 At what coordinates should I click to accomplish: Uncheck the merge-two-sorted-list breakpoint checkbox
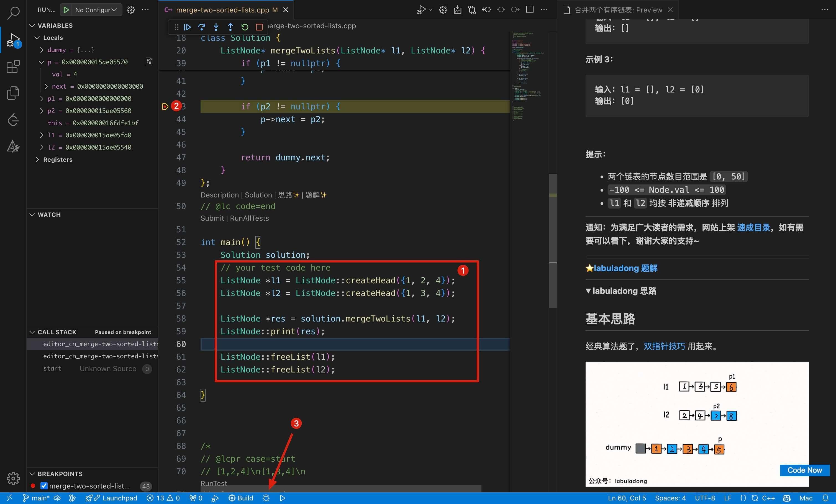(x=44, y=486)
